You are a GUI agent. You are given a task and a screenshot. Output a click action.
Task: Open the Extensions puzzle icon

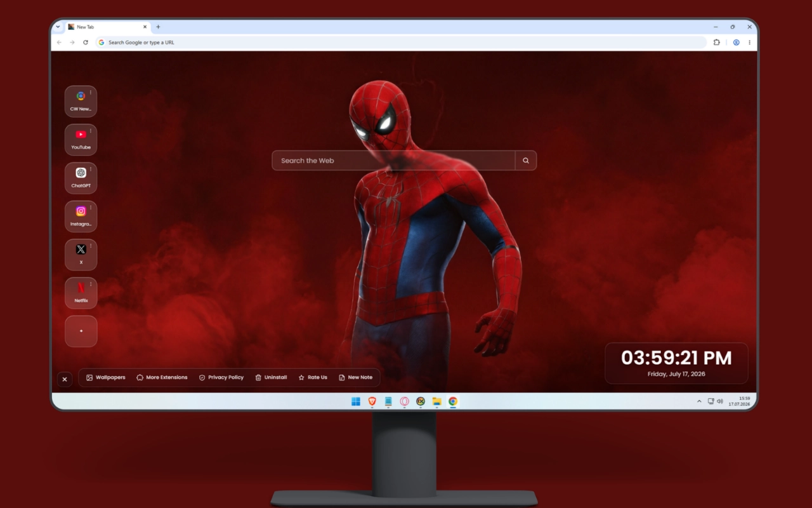tap(717, 43)
